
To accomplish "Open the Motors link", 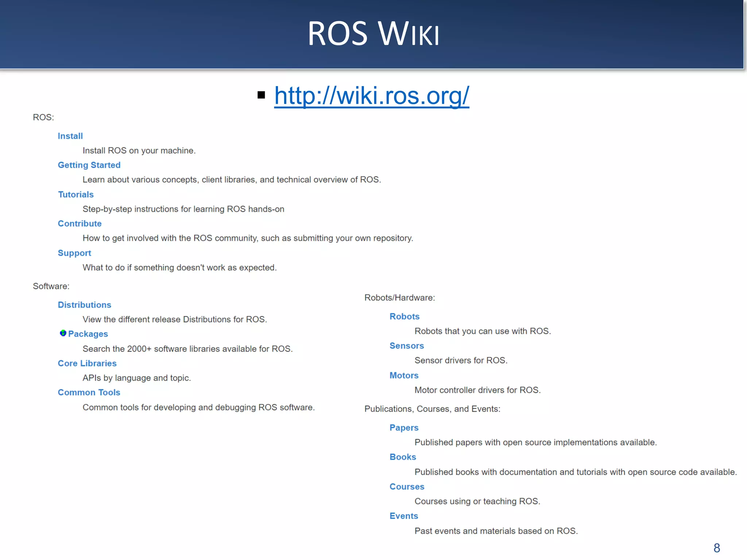I will click(x=404, y=376).
